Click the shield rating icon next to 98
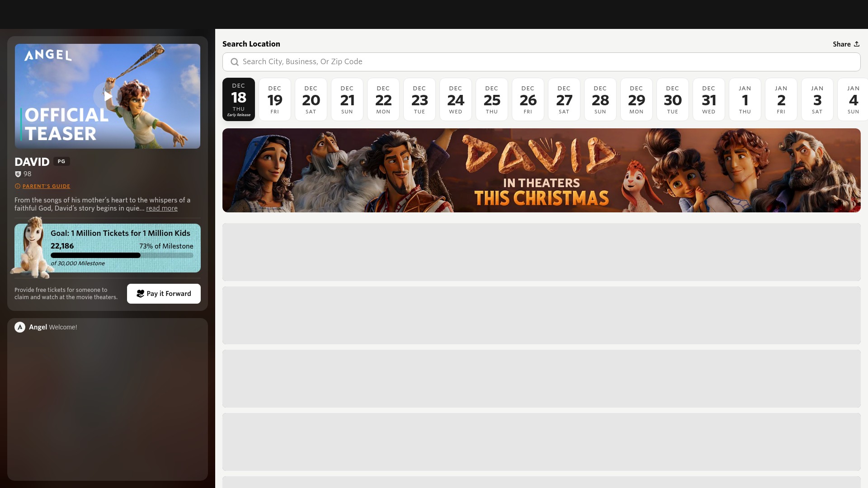 [x=18, y=174]
